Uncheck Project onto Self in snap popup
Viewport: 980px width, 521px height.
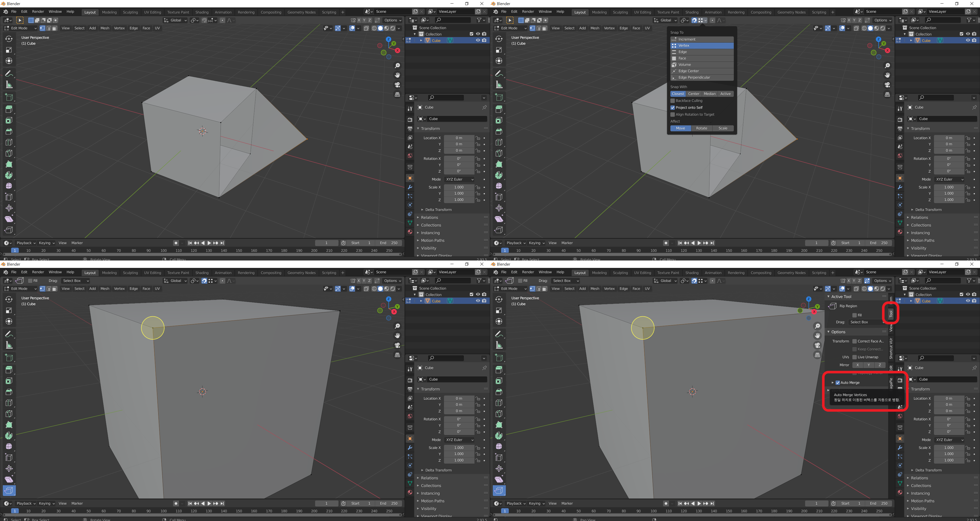(673, 108)
